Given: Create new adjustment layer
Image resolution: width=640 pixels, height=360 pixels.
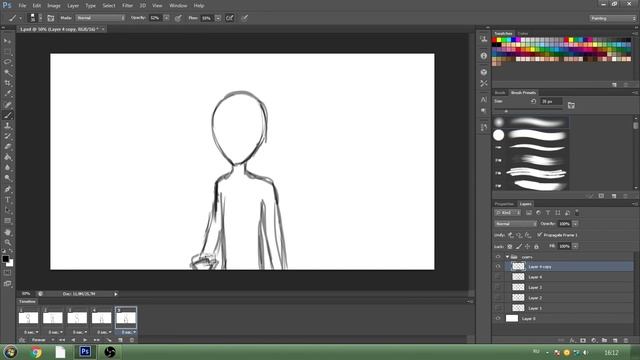Looking at the screenshot, I should point(593,340).
